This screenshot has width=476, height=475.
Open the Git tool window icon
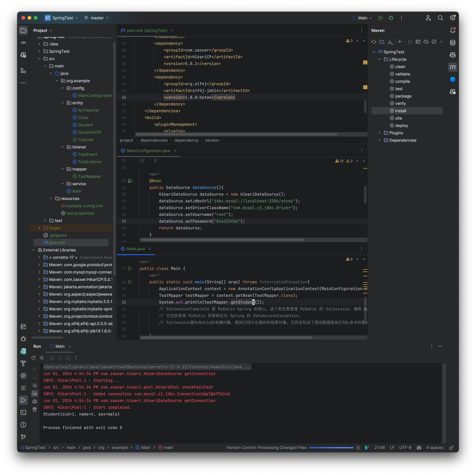(23, 437)
